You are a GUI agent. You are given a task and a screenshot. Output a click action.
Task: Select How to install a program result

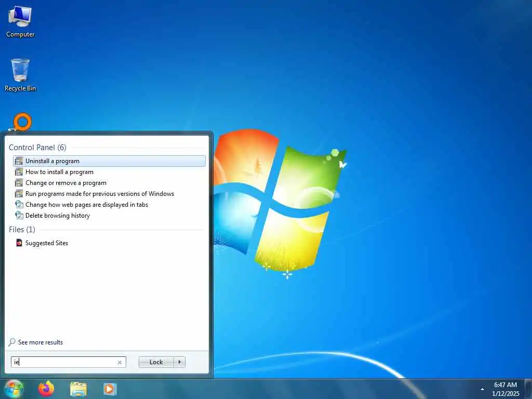[109, 172]
